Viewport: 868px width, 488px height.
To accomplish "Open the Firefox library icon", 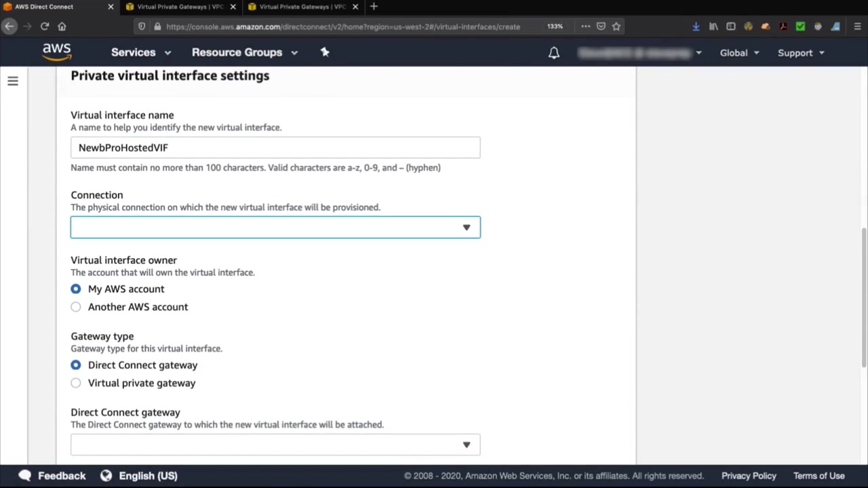I will point(713,26).
